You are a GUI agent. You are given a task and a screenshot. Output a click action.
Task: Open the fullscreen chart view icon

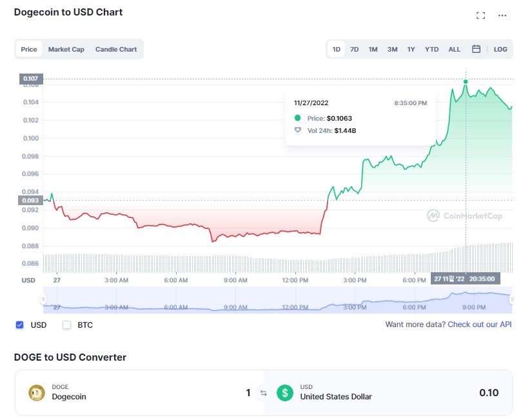click(x=480, y=15)
